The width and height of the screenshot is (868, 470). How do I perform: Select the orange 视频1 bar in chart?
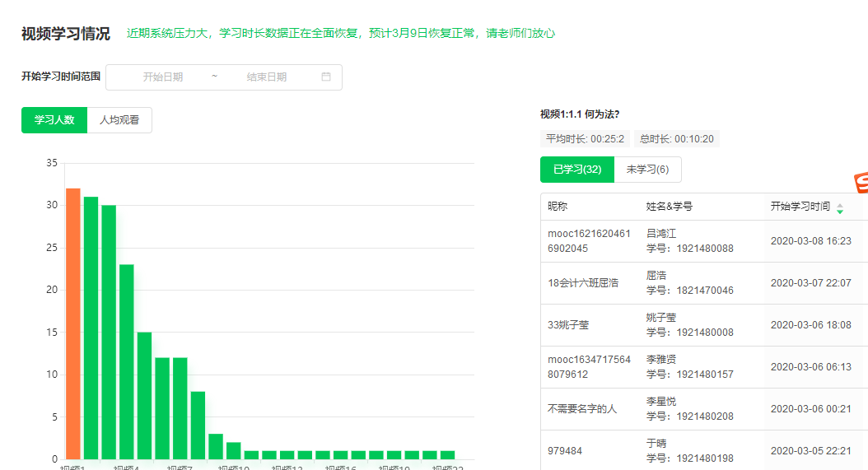(73, 323)
